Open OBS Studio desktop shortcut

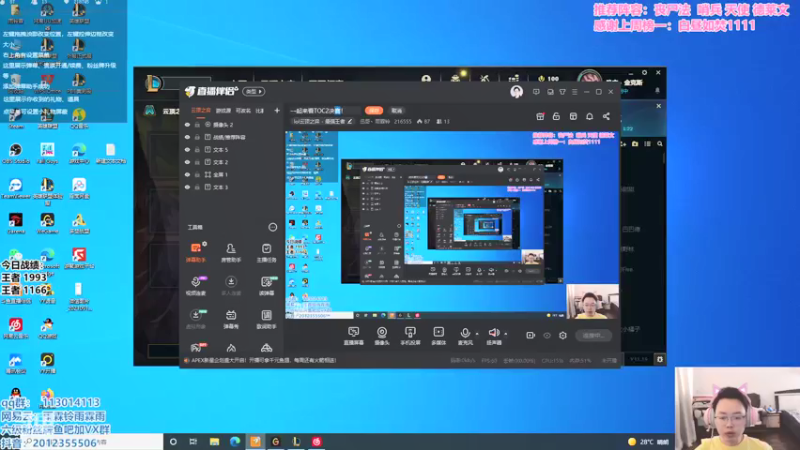pyautogui.click(x=16, y=154)
